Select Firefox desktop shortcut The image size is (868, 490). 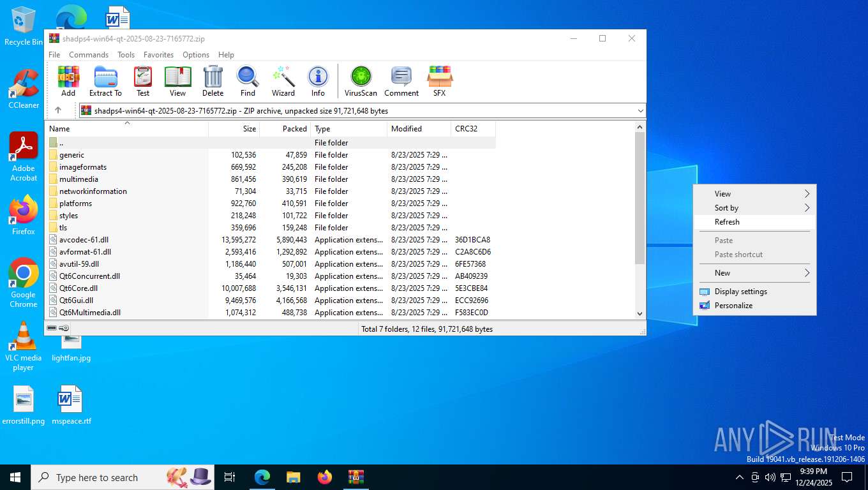[x=24, y=215]
